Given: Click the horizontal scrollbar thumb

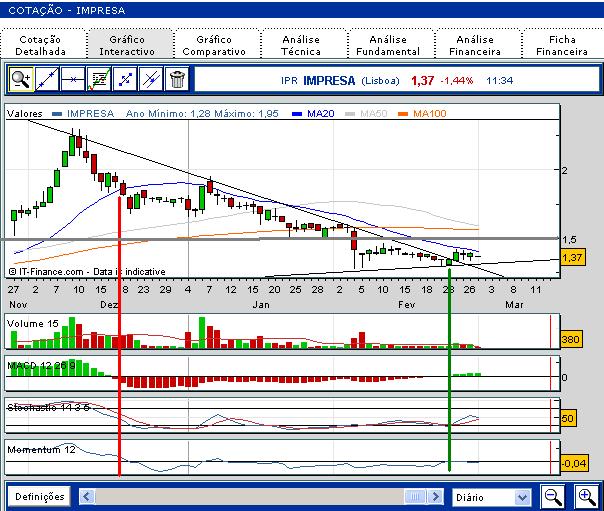Looking at the screenshot, I should pos(415,496).
